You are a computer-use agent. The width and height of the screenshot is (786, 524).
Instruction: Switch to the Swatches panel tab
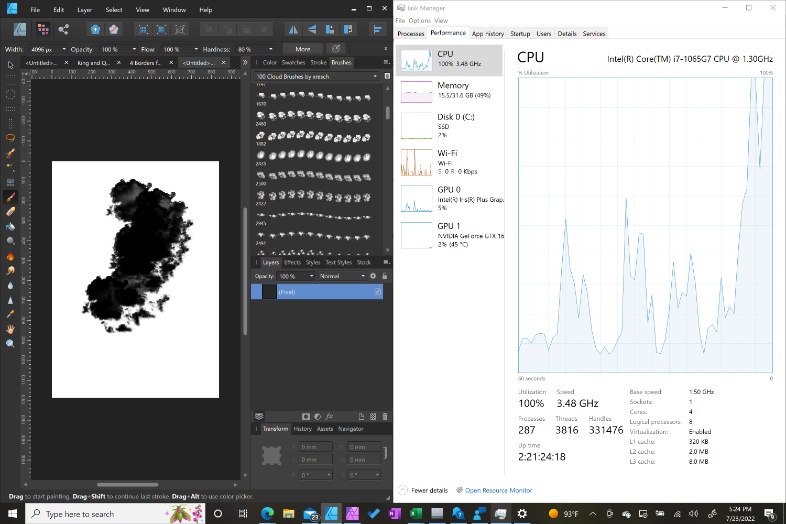pos(292,62)
